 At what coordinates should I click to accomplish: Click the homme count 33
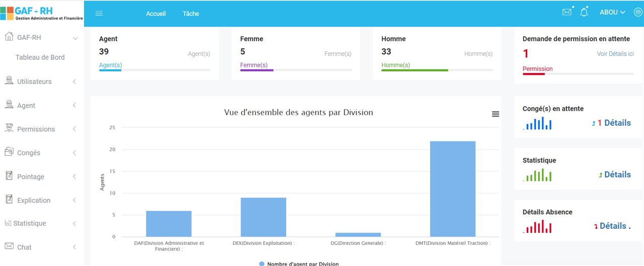(386, 51)
